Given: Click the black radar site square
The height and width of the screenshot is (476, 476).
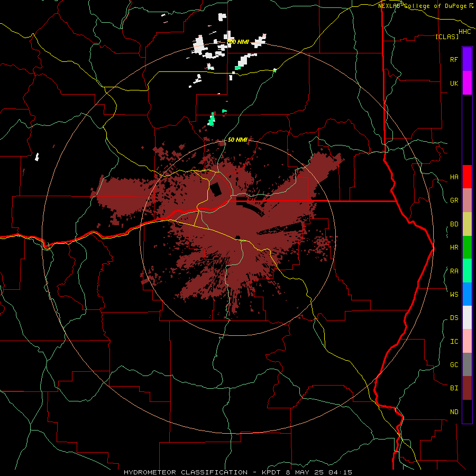Looking at the screenshot, I should [216, 189].
